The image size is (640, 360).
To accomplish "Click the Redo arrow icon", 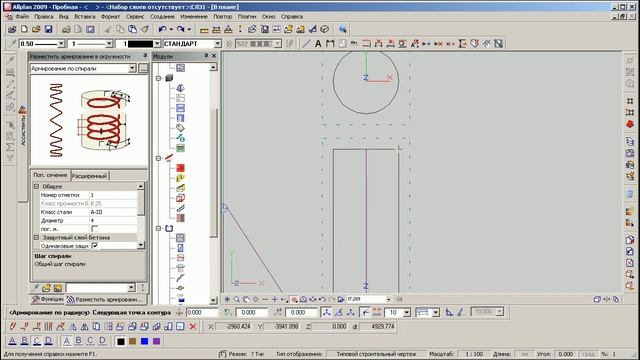I will (180, 29).
